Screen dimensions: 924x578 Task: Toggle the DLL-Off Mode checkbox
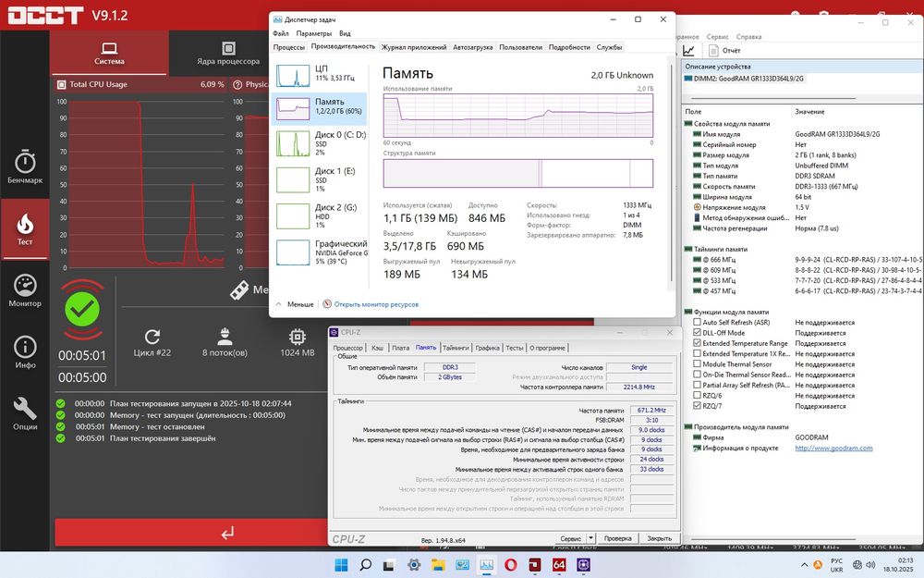click(698, 333)
